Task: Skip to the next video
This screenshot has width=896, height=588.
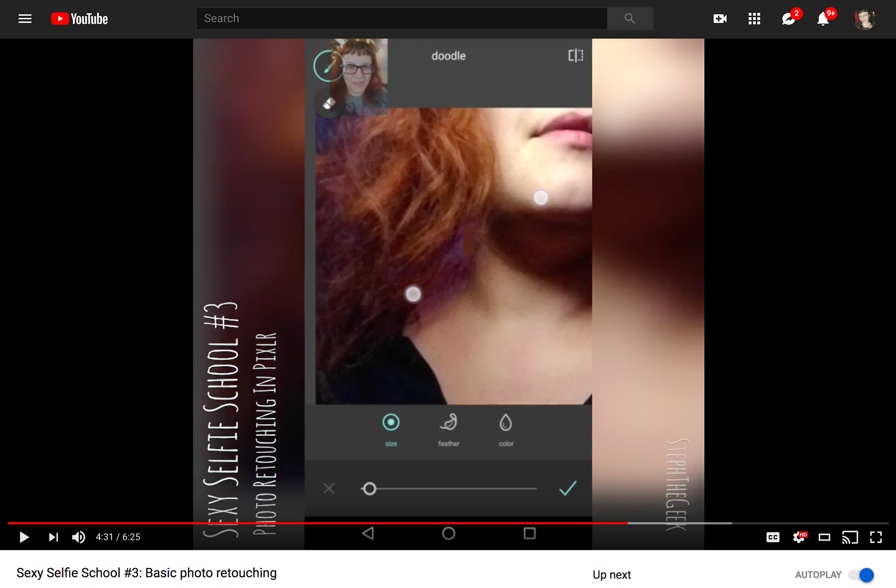Action: [x=54, y=537]
